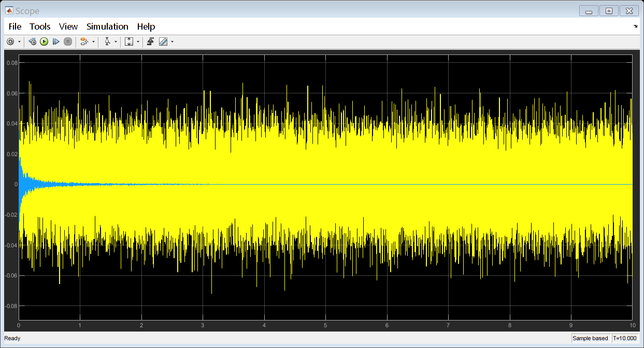Click the blue decaying signal near time zero
The image size is (644, 348).
pyautogui.click(x=22, y=184)
